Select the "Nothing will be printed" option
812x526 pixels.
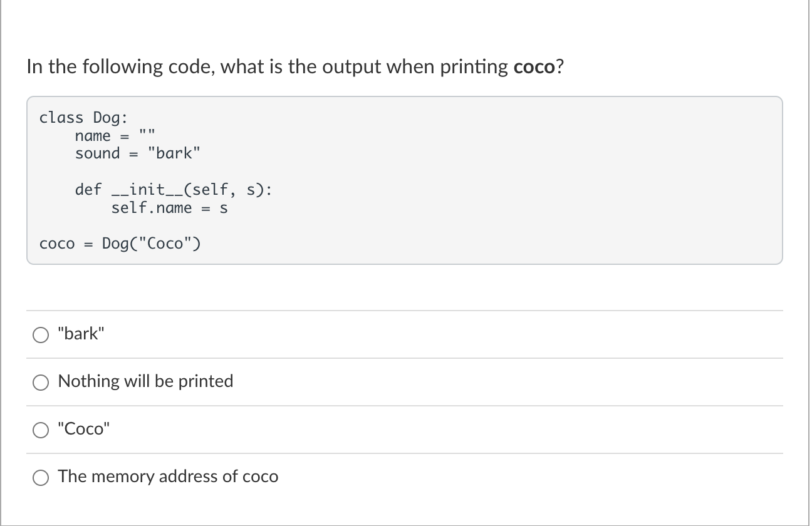[40, 382]
